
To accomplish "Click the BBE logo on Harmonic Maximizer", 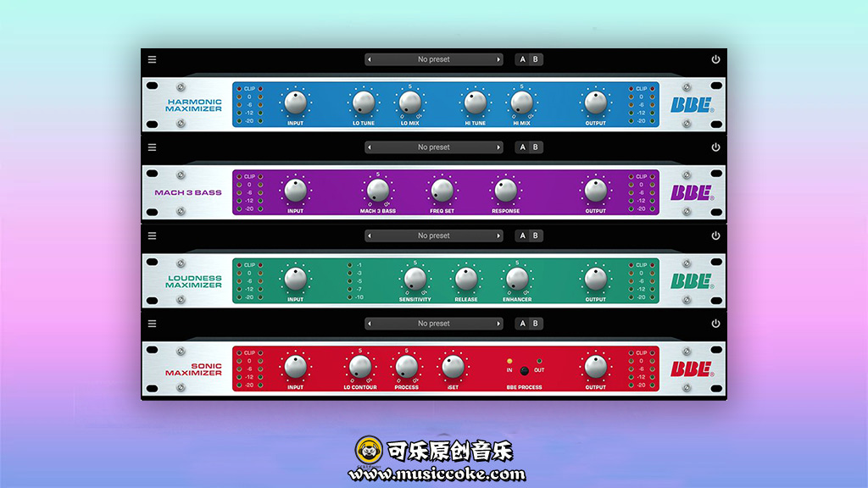I will tap(692, 104).
